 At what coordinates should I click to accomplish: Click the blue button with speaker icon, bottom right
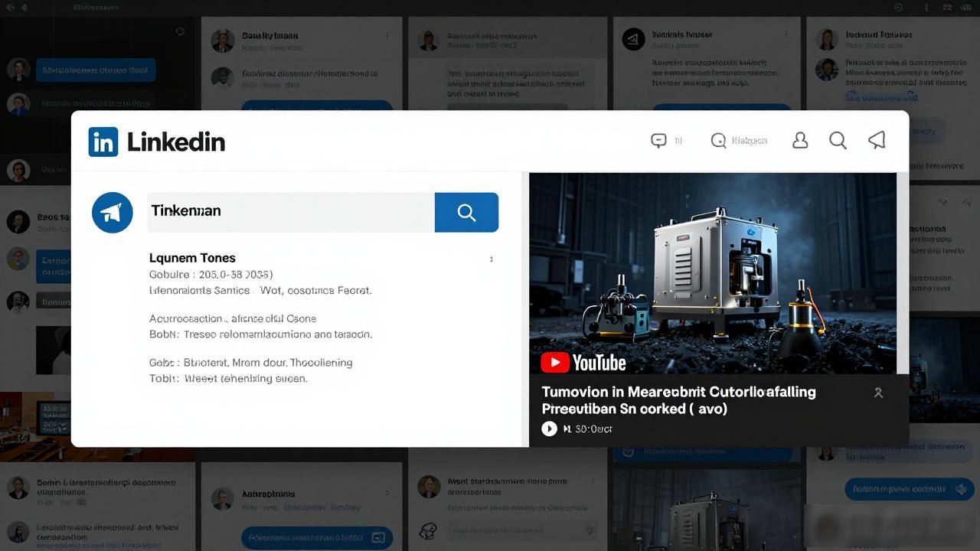(909, 489)
